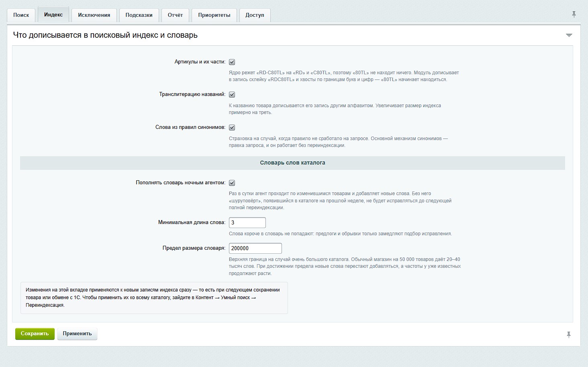Click the hint about «50 000 товаров»
Image resolution: width=588 pixels, height=367 pixels.
pyautogui.click(x=345, y=266)
